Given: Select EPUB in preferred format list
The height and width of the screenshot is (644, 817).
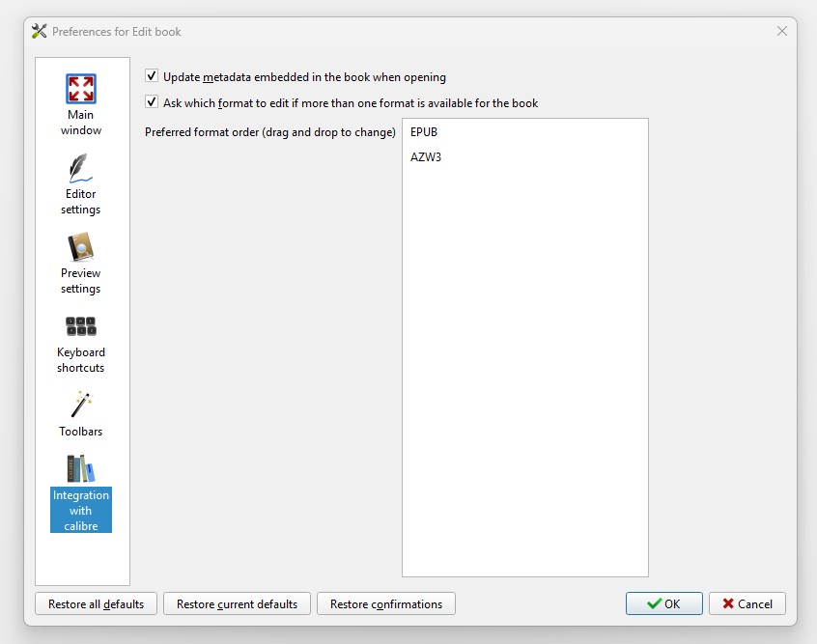Looking at the screenshot, I should [424, 132].
